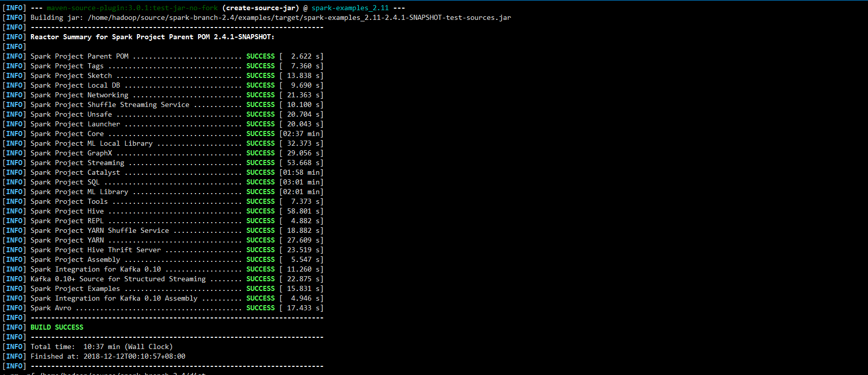Click 'Spark Avro' row text

[x=51, y=308]
